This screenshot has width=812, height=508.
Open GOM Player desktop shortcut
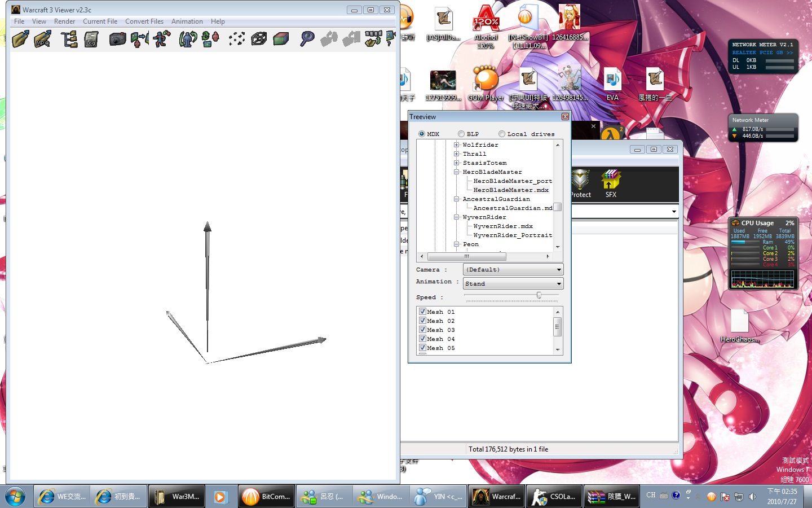tap(486, 84)
